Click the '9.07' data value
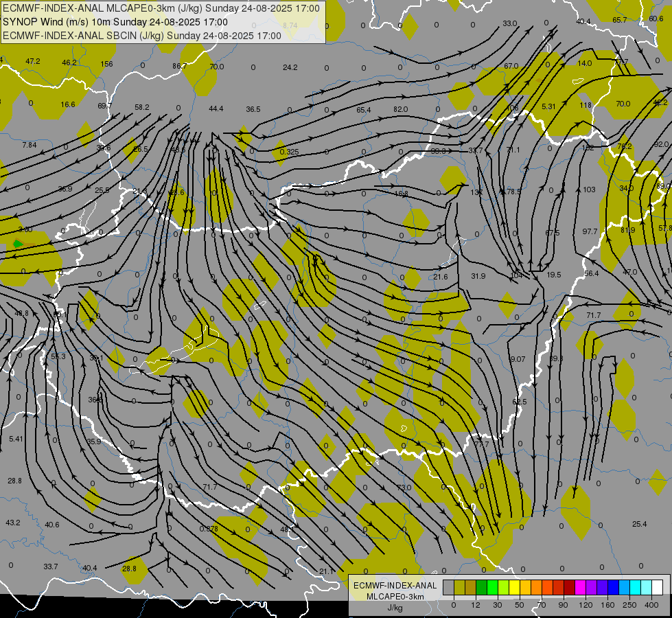Image resolution: width=672 pixels, height=618 pixels. coord(518,359)
